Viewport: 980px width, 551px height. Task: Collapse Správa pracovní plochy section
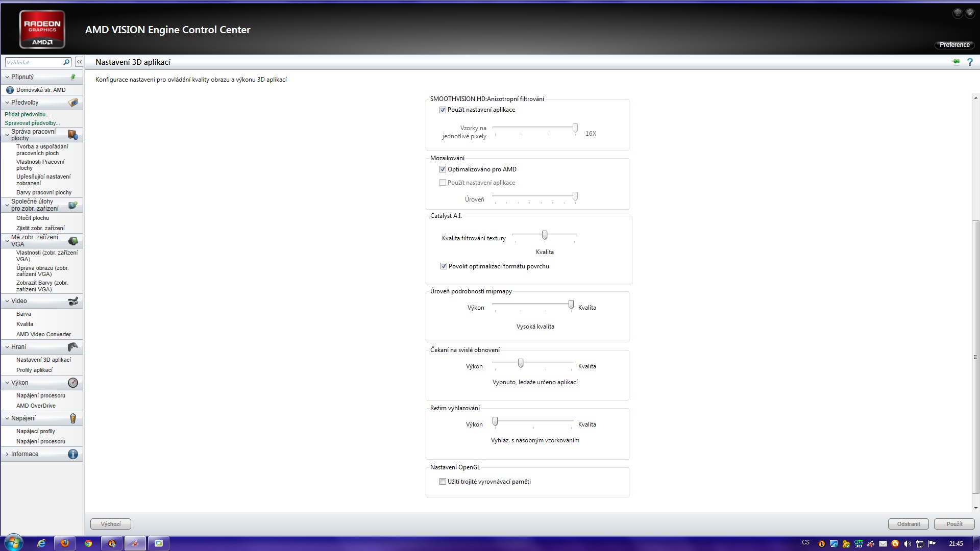(7, 135)
